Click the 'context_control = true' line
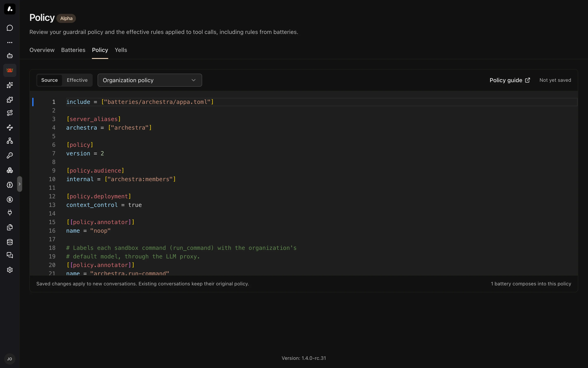Viewport: 588px width, 368px height. [x=104, y=205]
